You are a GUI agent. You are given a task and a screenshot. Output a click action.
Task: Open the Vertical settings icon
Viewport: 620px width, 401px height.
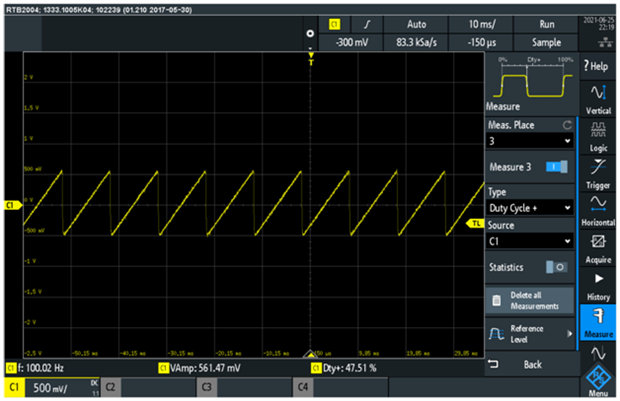click(x=598, y=92)
